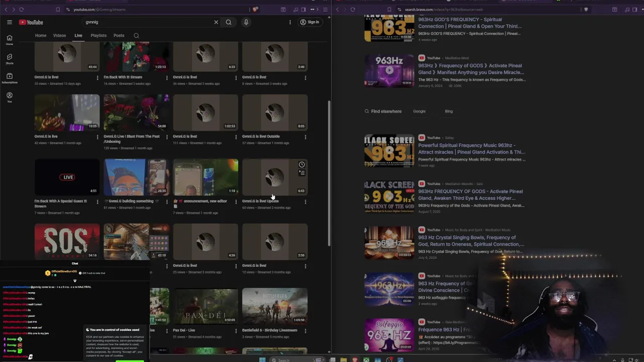Open 963Hz Frequency of GODS Activate Pineal result
Viewport: 644px width, 362px height.
click(x=471, y=69)
